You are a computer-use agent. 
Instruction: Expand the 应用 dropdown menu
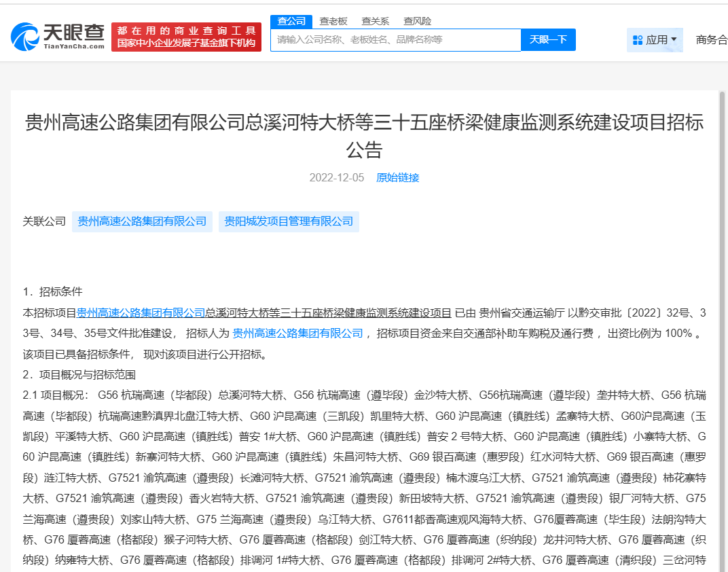point(655,40)
